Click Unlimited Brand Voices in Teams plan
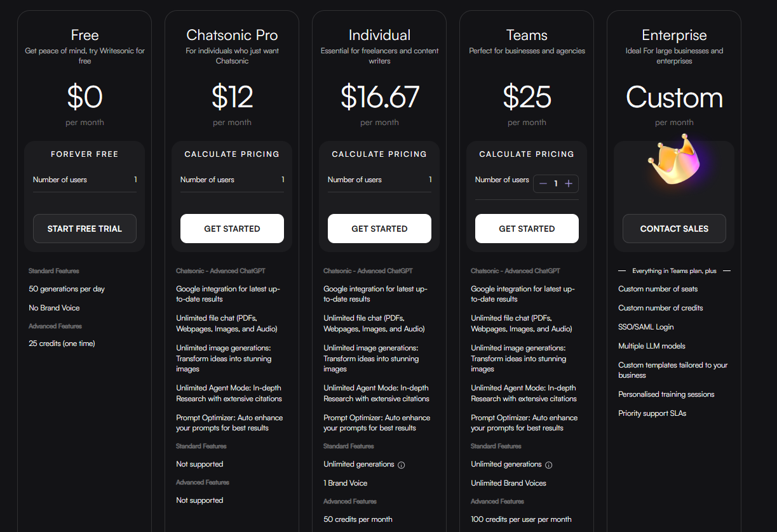 tap(508, 483)
